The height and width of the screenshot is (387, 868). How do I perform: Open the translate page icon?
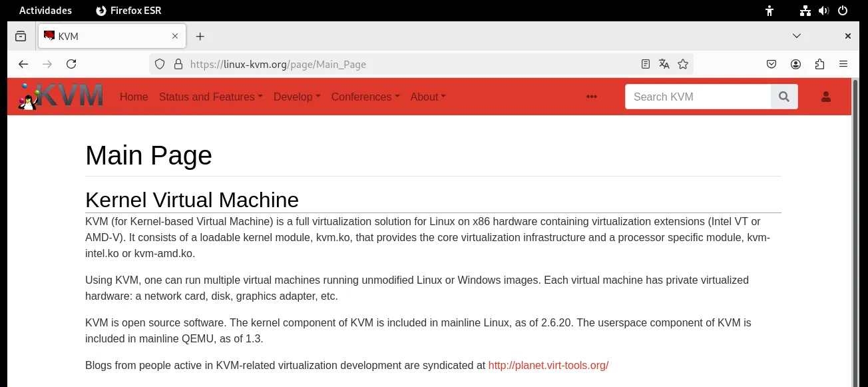click(x=664, y=64)
